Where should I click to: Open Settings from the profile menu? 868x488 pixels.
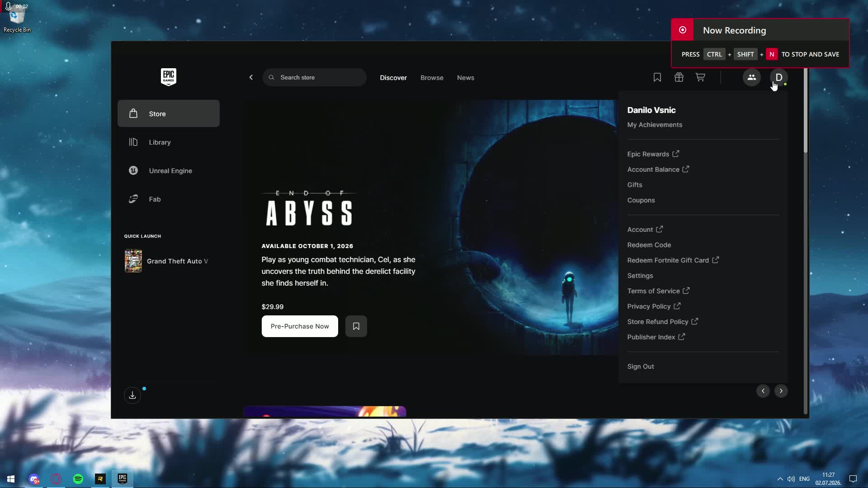coord(640,276)
